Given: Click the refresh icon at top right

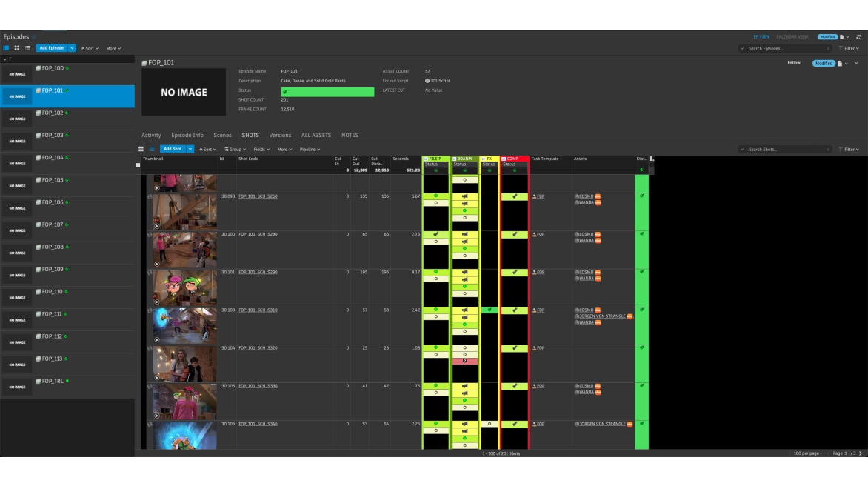Looking at the screenshot, I should (858, 36).
